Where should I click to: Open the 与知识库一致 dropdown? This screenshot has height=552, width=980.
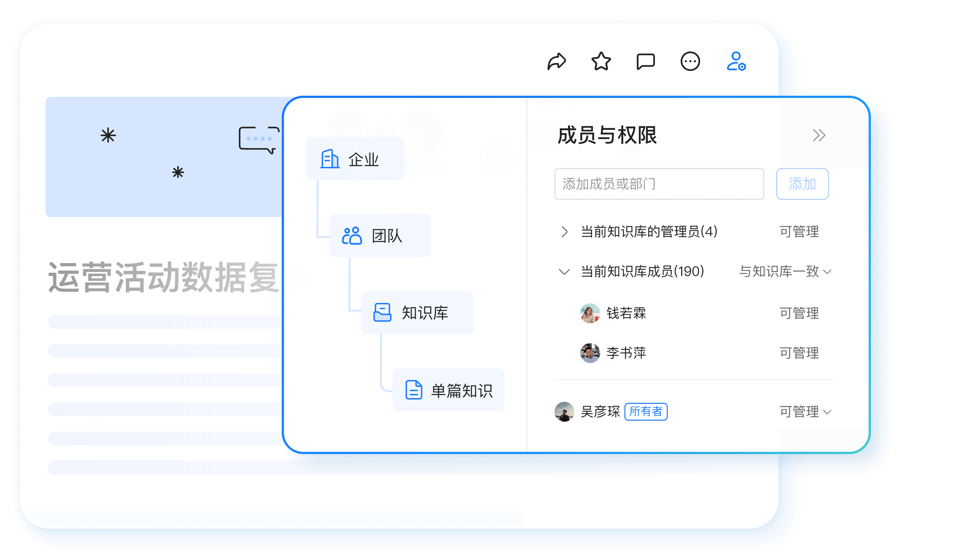coord(785,272)
